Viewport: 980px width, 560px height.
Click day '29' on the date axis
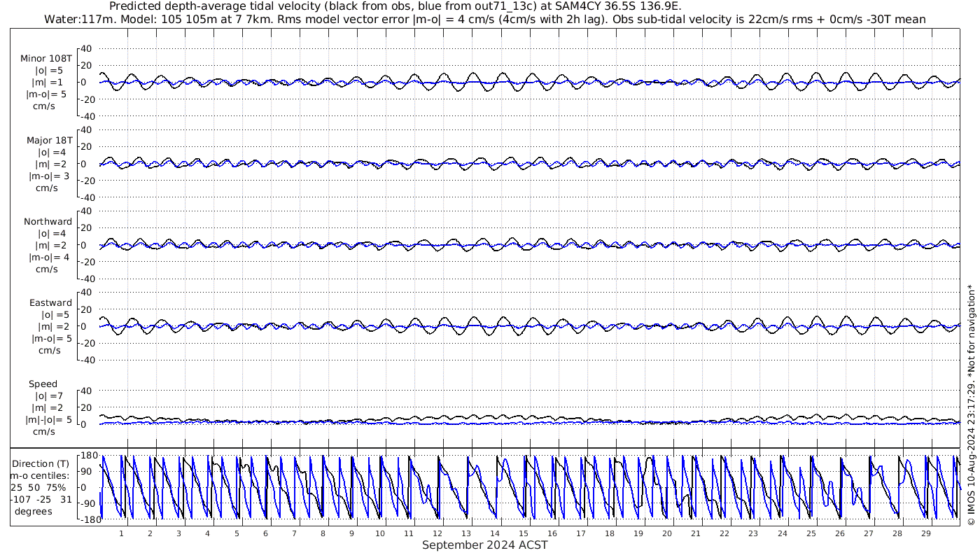point(925,533)
